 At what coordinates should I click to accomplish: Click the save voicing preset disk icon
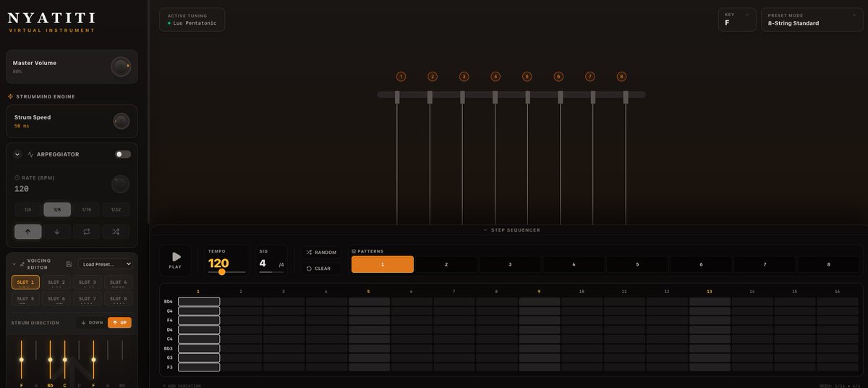point(69,264)
